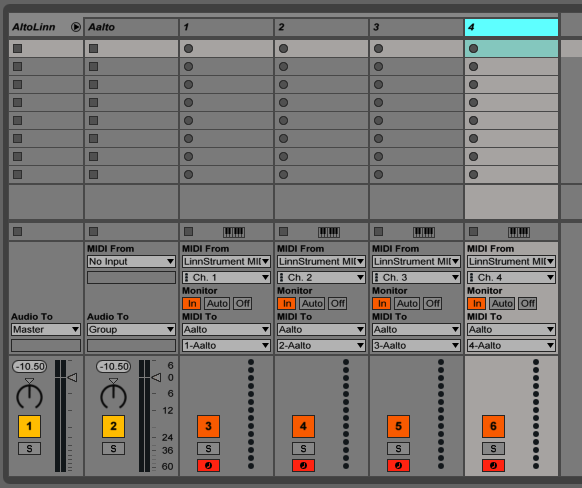Set track 1's monitor to Auto
The height and width of the screenshot is (488, 582).
217,304
